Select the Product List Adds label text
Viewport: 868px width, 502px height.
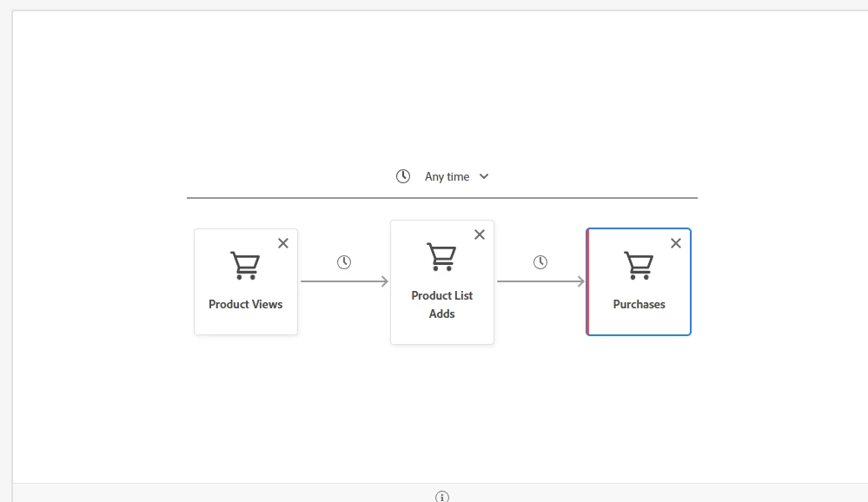441,304
